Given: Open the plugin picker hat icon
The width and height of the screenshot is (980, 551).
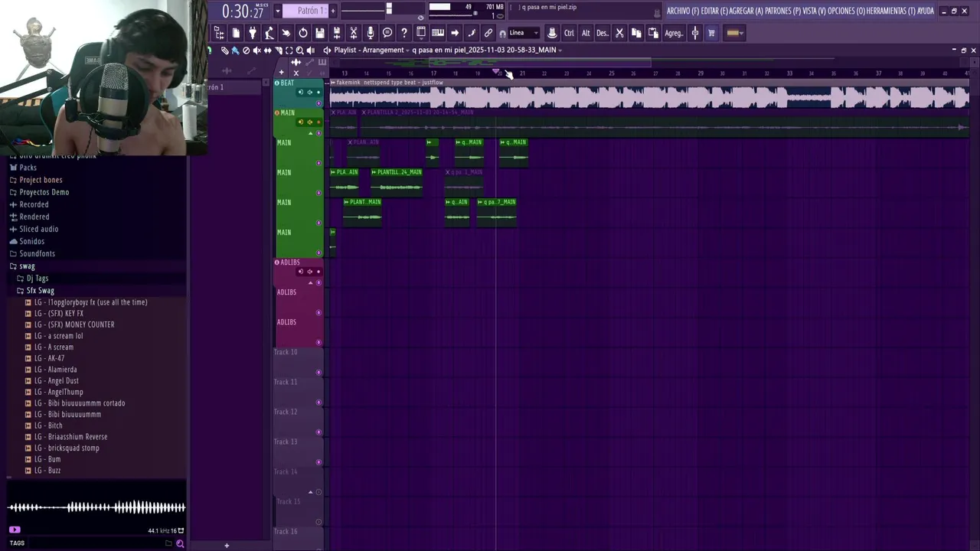Looking at the screenshot, I should coord(552,33).
